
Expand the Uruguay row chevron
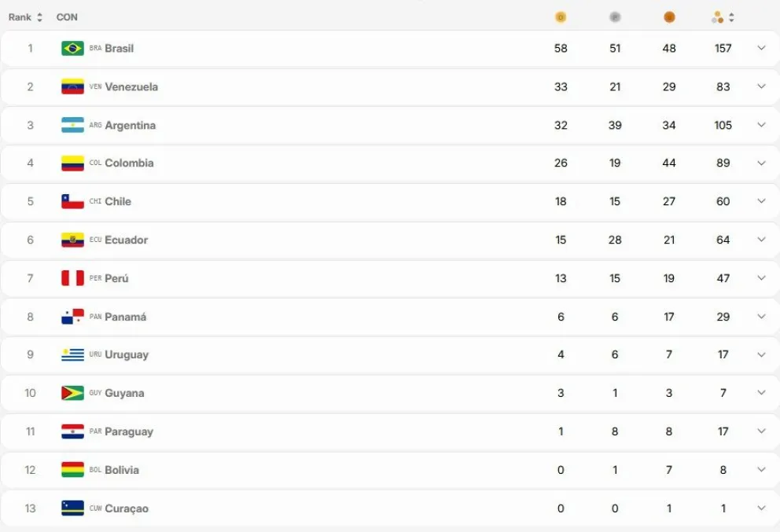click(x=761, y=354)
